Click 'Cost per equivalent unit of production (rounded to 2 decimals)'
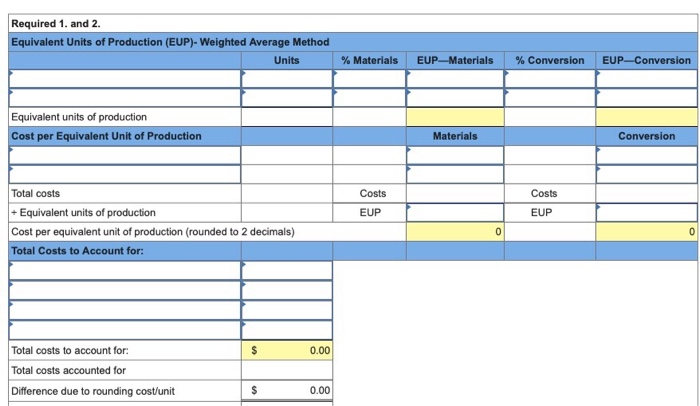This screenshot has height=406, width=700. coord(153,232)
